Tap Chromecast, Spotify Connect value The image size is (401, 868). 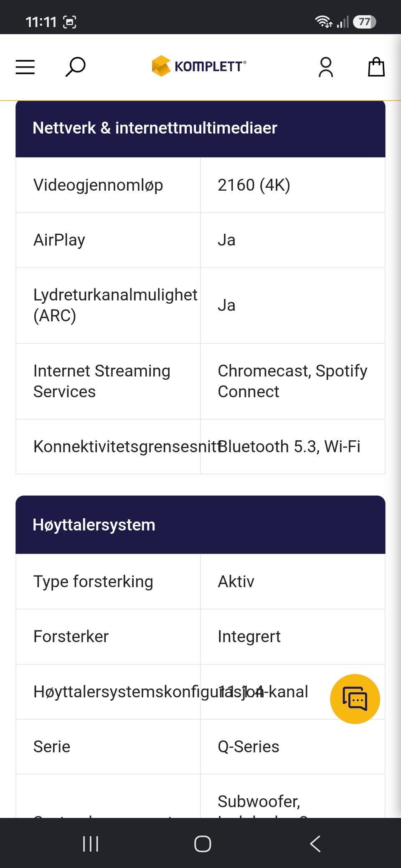(292, 381)
